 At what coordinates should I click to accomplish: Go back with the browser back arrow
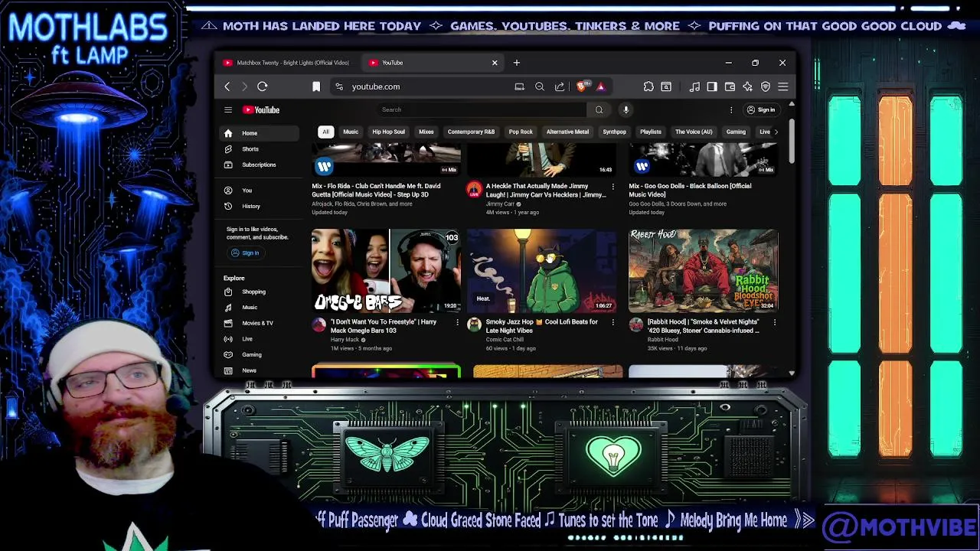pos(227,86)
